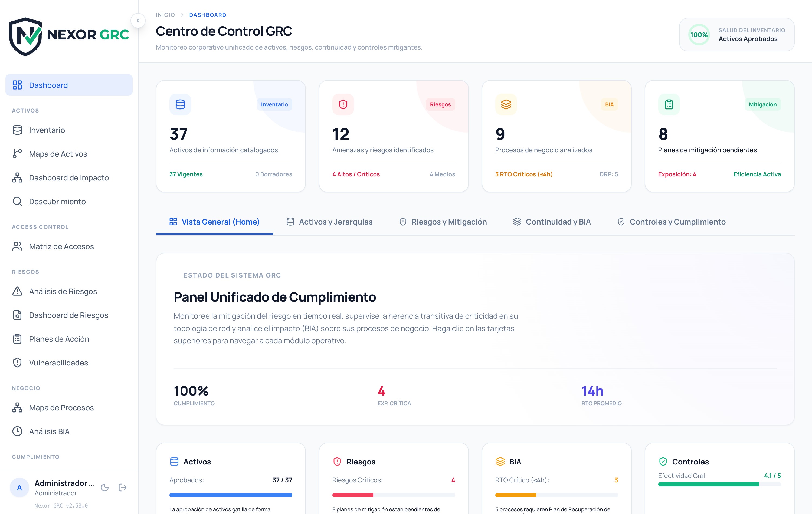Viewport: 812px width, 514px height.
Task: Click the Descubrimiento magnifier icon
Action: pyautogui.click(x=17, y=201)
